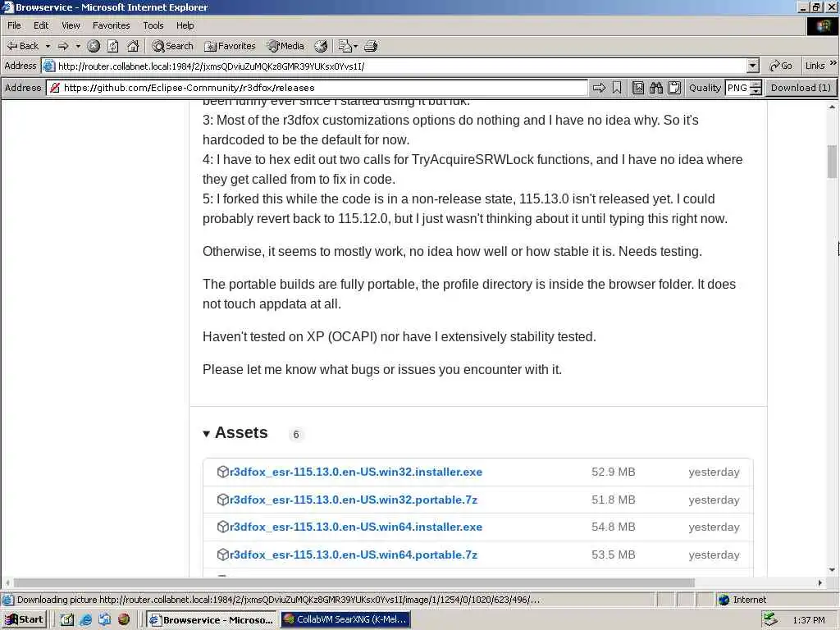This screenshot has width=840, height=630.
Task: Refresh the page in IE toolbar
Action: click(x=113, y=46)
